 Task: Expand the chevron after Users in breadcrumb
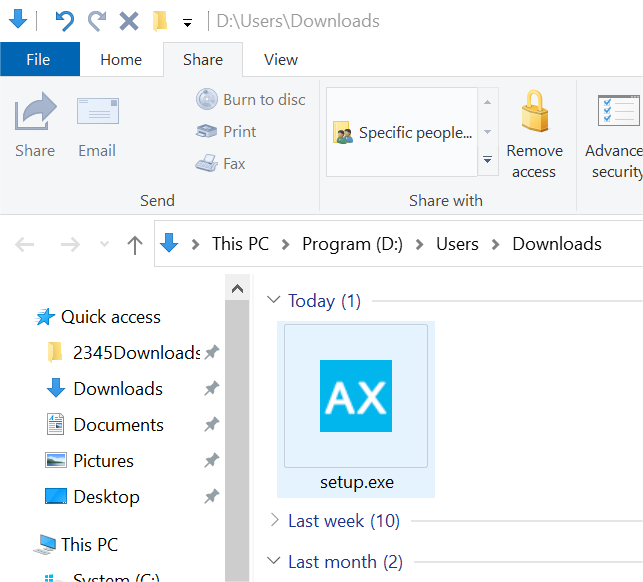[495, 244]
